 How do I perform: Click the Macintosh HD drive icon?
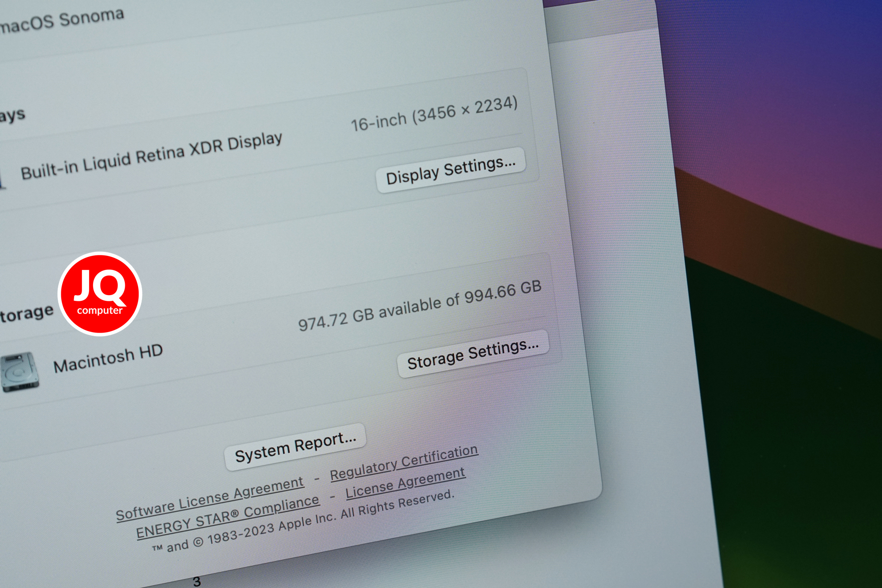tap(19, 372)
